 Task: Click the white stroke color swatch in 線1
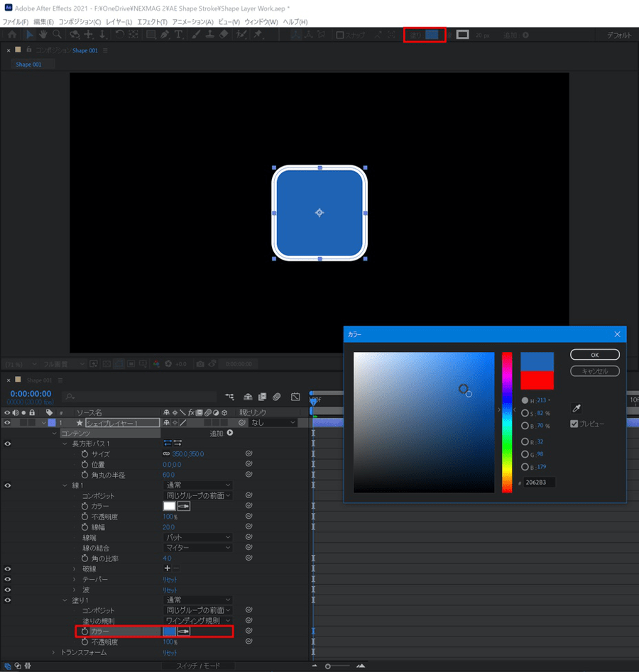pos(169,506)
